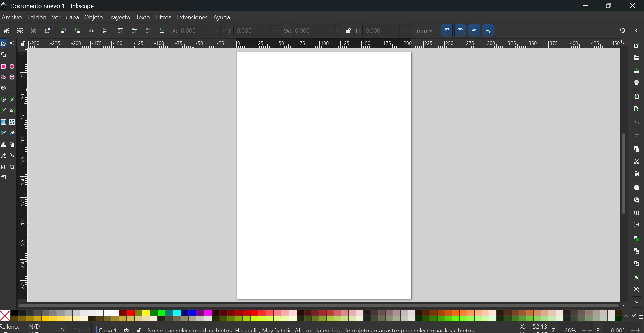Toggle guide lock at ruler corner
644x333 pixels.
(23, 44)
